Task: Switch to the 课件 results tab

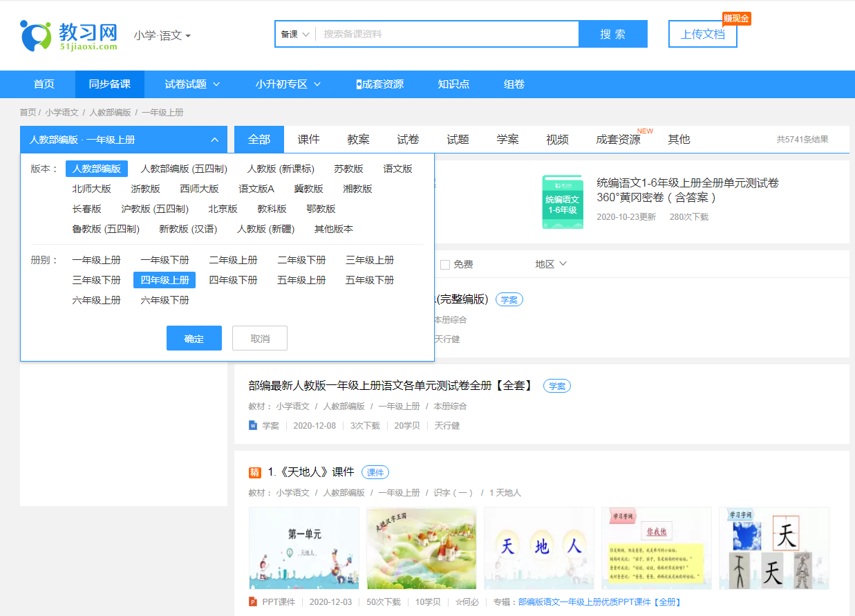Action: tap(308, 138)
